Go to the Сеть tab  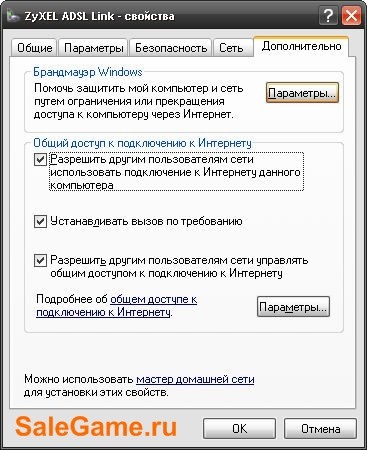231,48
